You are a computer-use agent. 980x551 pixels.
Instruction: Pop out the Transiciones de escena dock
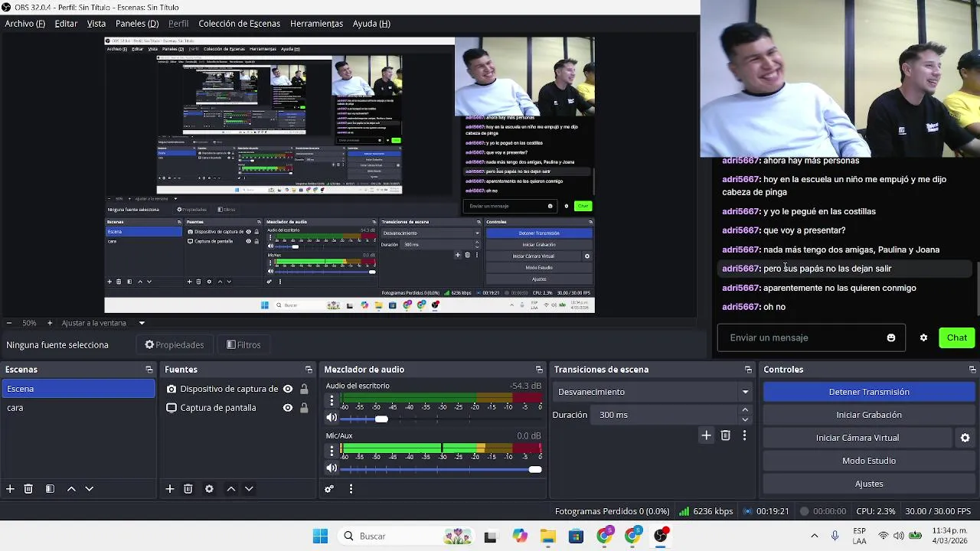click(x=748, y=370)
